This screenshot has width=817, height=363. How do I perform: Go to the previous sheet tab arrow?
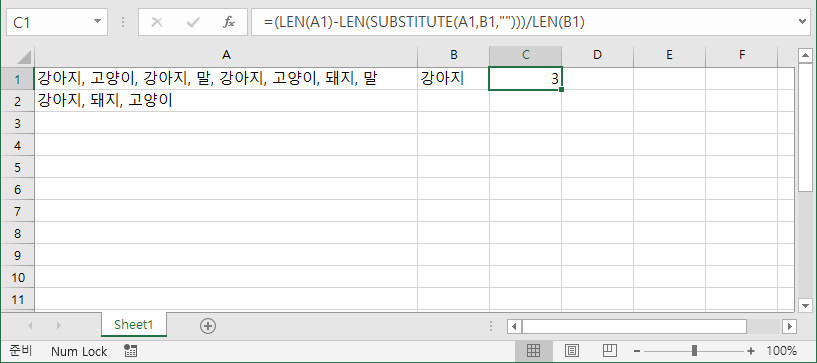[x=30, y=326]
